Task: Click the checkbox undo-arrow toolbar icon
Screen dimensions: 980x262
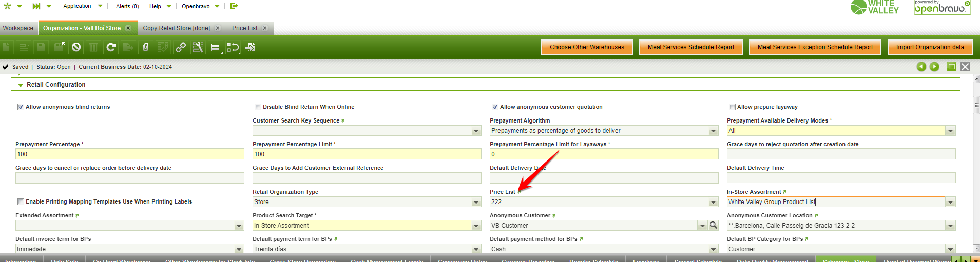Action: point(233,47)
